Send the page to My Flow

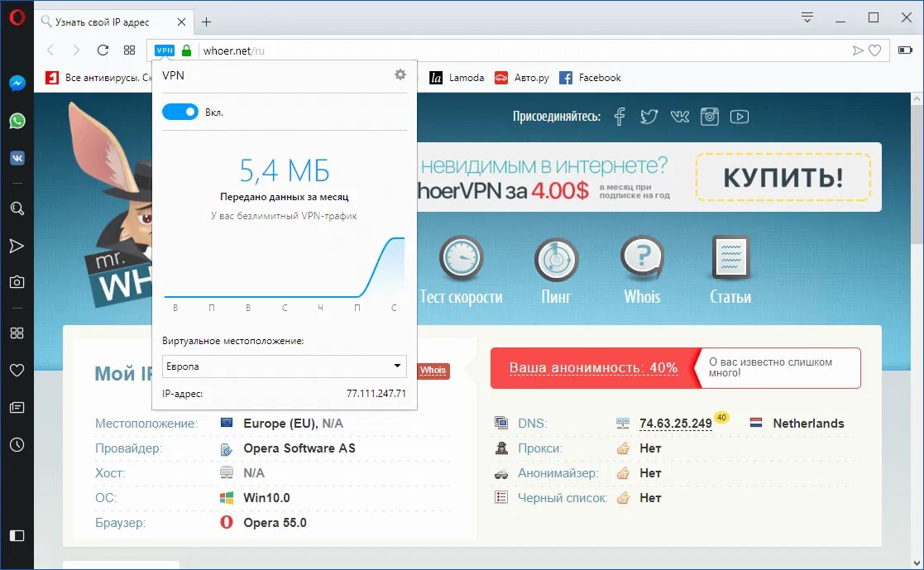tap(858, 50)
